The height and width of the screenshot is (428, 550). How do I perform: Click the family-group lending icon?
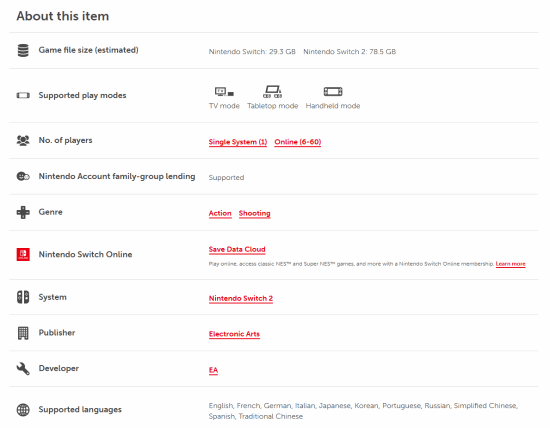tap(23, 176)
